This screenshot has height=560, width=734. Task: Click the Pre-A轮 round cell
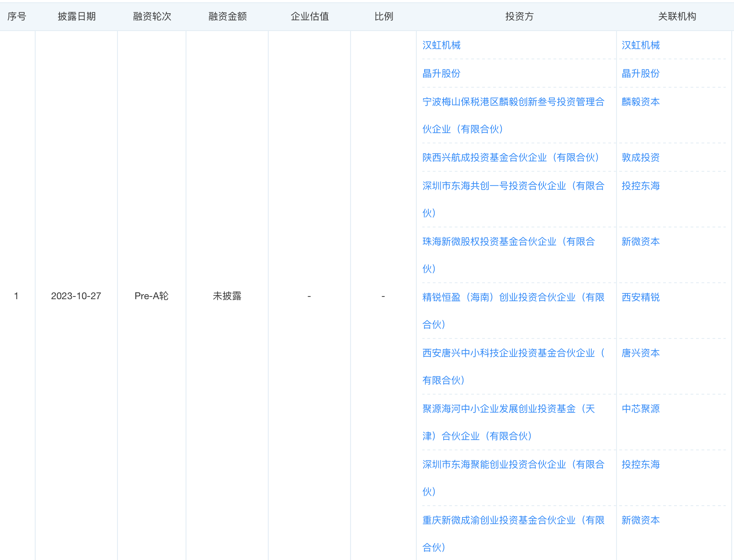[151, 296]
